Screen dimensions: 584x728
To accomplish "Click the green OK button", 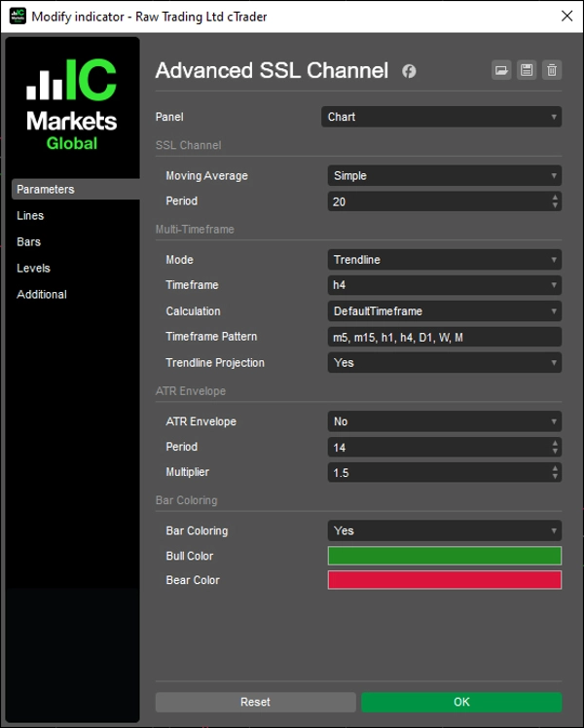I will click(461, 702).
